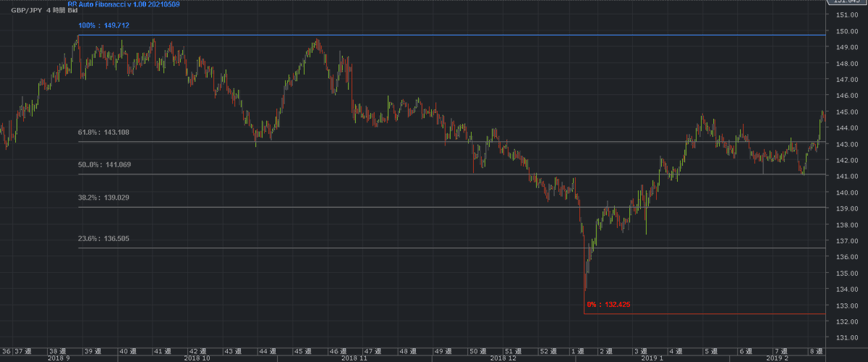Click the 37 週 time axis label
The image size is (868, 362).
point(23,350)
